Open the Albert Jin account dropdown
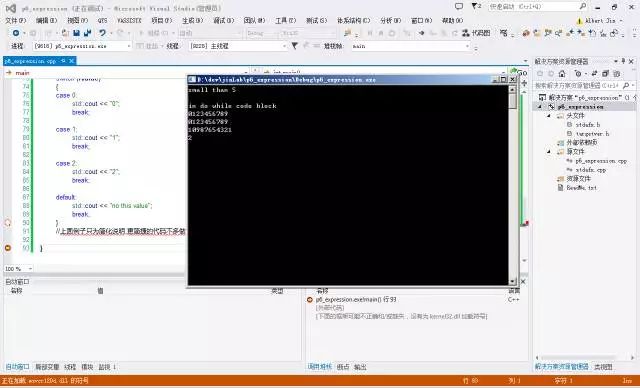This screenshot has width=640, height=388. pos(604,20)
